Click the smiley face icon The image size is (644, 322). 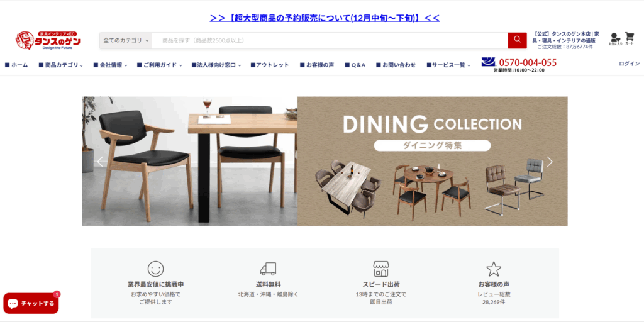click(x=156, y=269)
